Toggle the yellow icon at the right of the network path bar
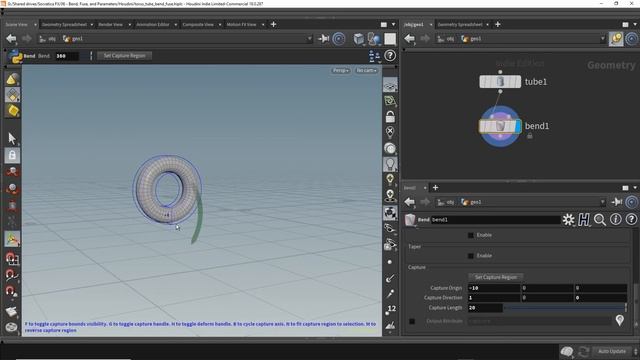This screenshot has height=360, width=640. pyautogui.click(x=616, y=39)
